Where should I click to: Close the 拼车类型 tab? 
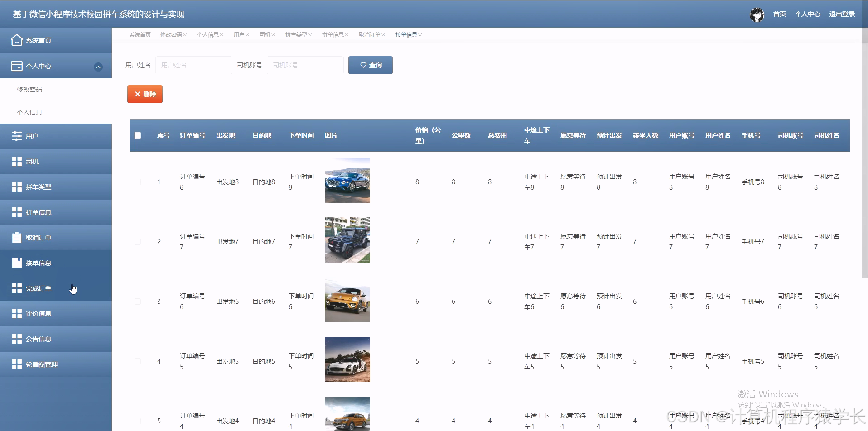point(310,35)
